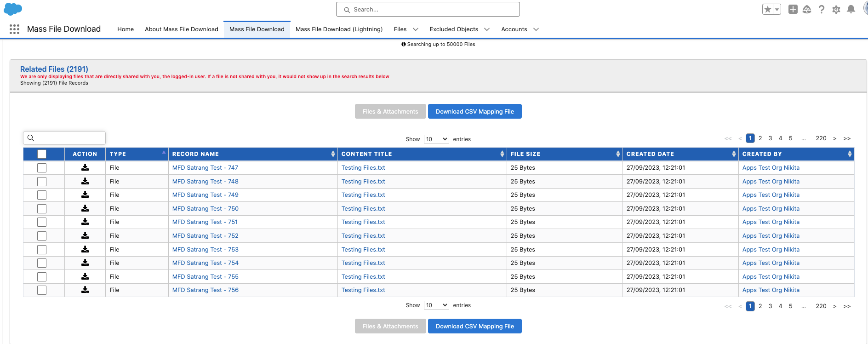868x344 pixels.
Task: Open the Accounts tab
Action: pyautogui.click(x=514, y=29)
